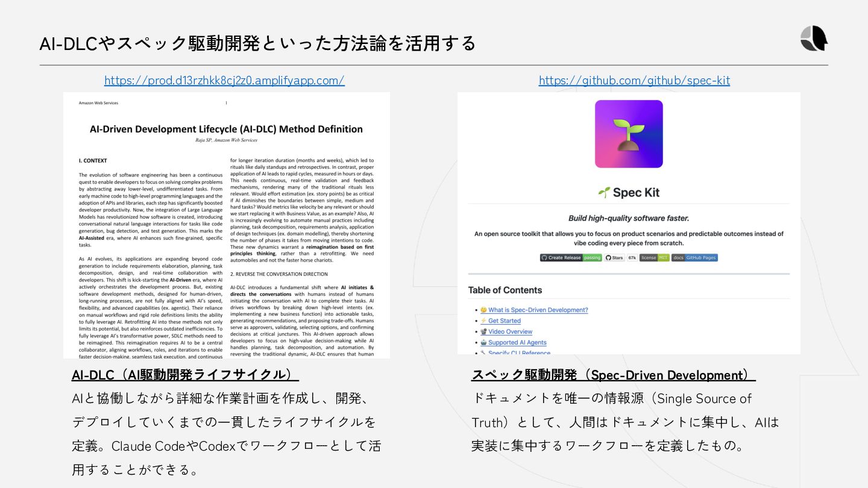Click the company logo in top-right corner
The width and height of the screenshot is (868, 488).
point(814,39)
